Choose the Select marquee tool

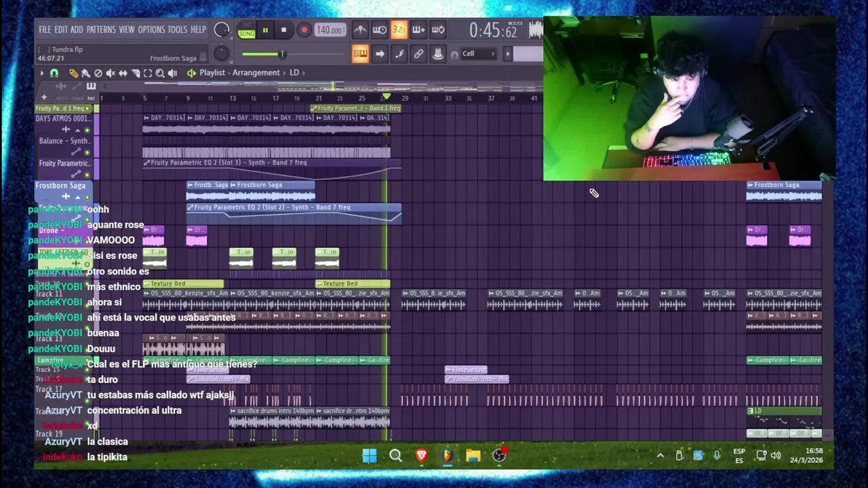148,73
